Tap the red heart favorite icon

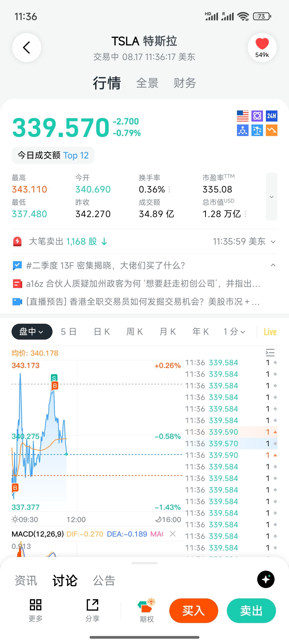point(262,47)
